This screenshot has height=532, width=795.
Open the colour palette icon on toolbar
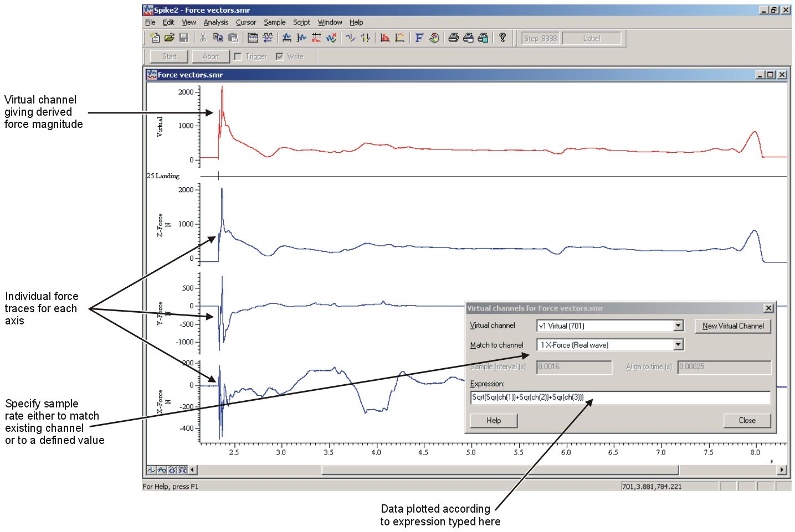click(434, 38)
